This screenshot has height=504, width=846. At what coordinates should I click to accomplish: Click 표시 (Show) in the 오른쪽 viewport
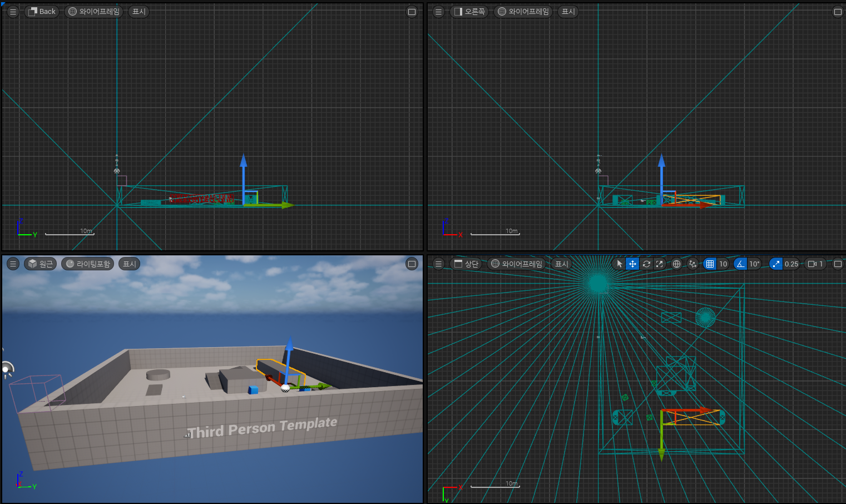coord(568,12)
